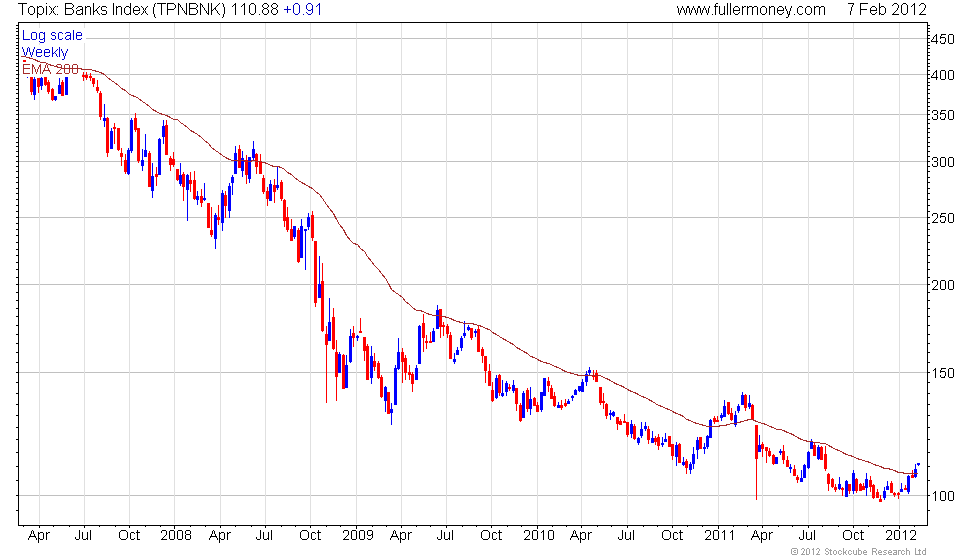Click the 2010 year label on time axis
The image size is (980, 560).
[x=538, y=536]
